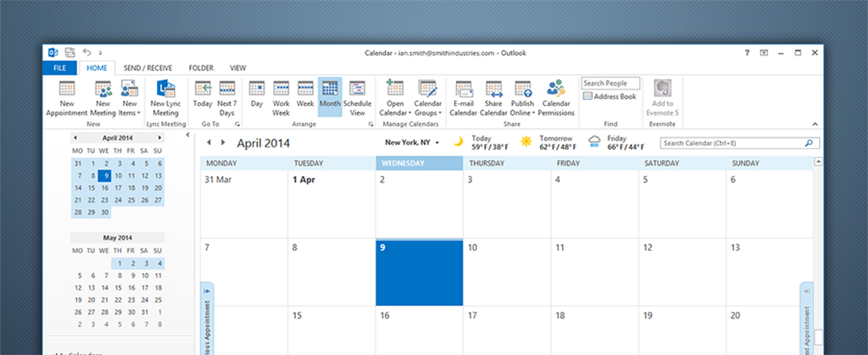This screenshot has height=355, width=868.
Task: Select April 30 in mini calendar
Action: [104, 213]
